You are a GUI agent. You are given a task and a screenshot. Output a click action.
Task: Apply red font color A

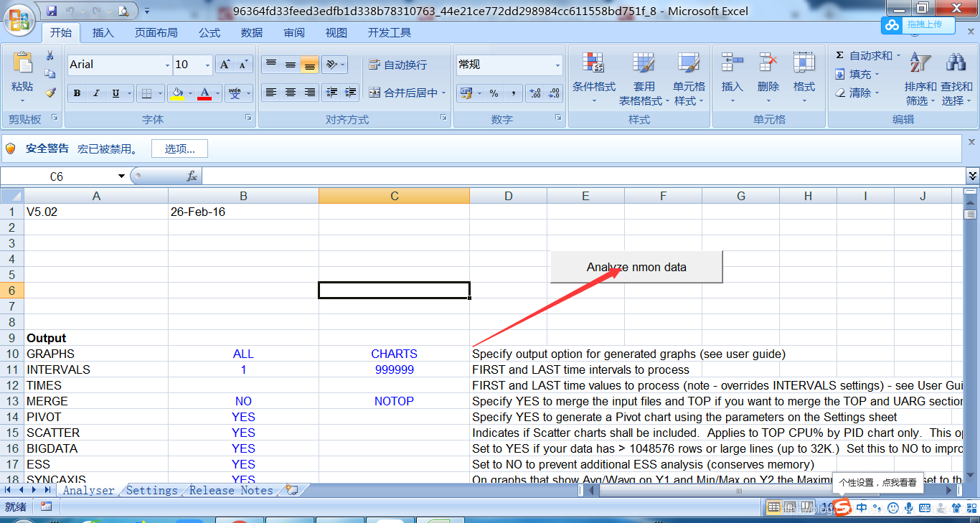click(x=204, y=93)
